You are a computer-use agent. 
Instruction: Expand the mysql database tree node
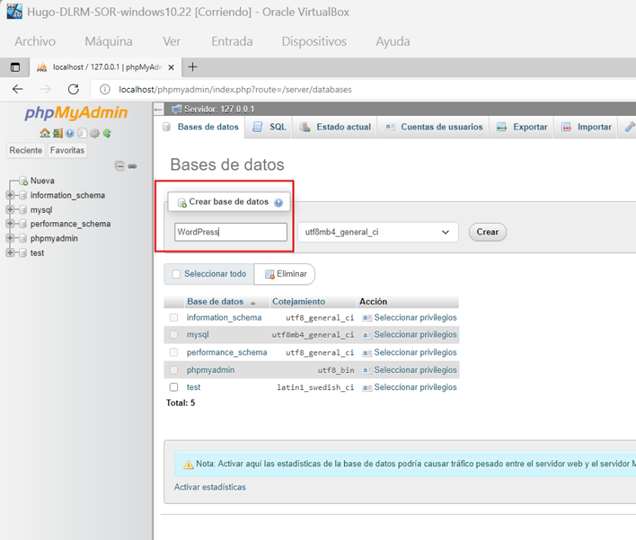[x=10, y=210]
